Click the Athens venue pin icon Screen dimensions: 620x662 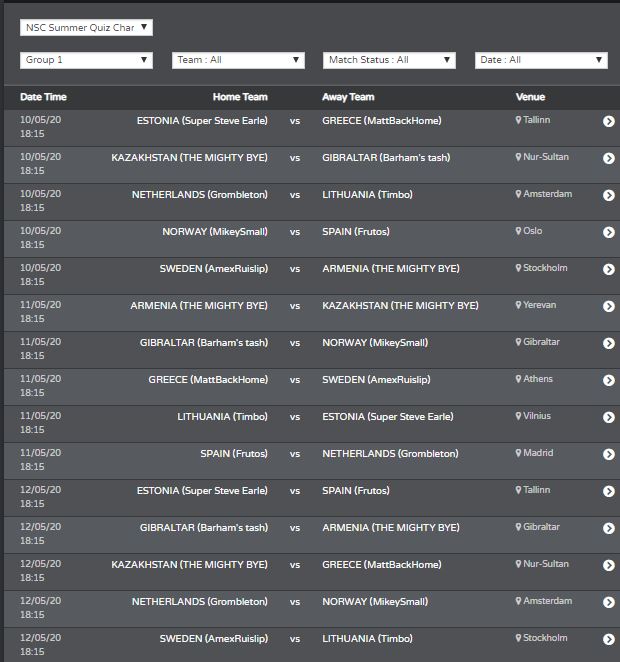[518, 379]
